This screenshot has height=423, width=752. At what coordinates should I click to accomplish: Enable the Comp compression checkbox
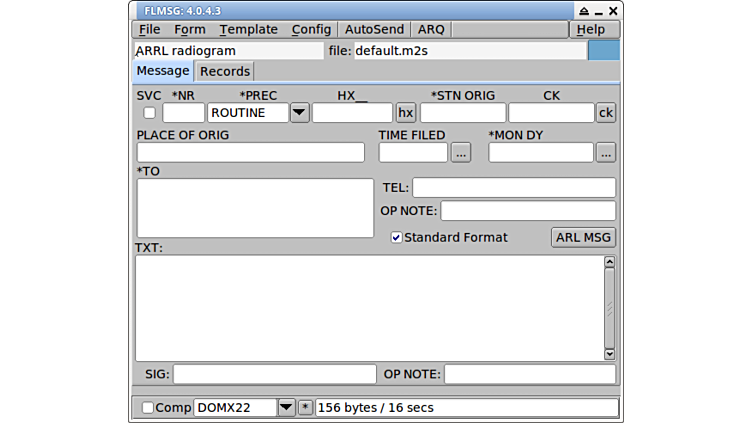click(x=148, y=408)
